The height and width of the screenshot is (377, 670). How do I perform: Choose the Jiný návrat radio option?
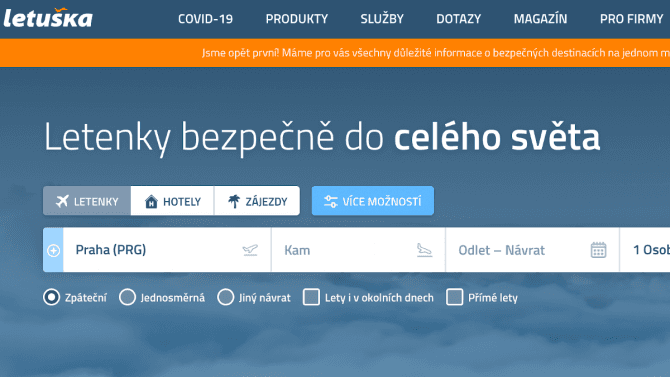(x=225, y=297)
